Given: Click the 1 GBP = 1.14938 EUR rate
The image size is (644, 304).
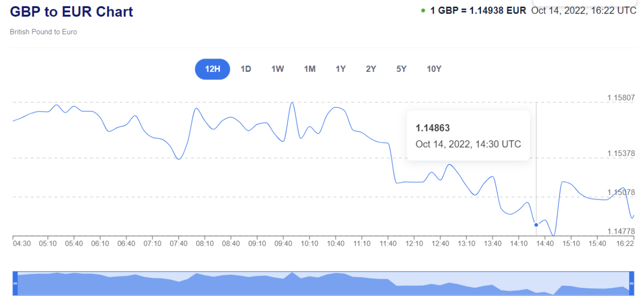Looking at the screenshot, I should click(x=478, y=10).
